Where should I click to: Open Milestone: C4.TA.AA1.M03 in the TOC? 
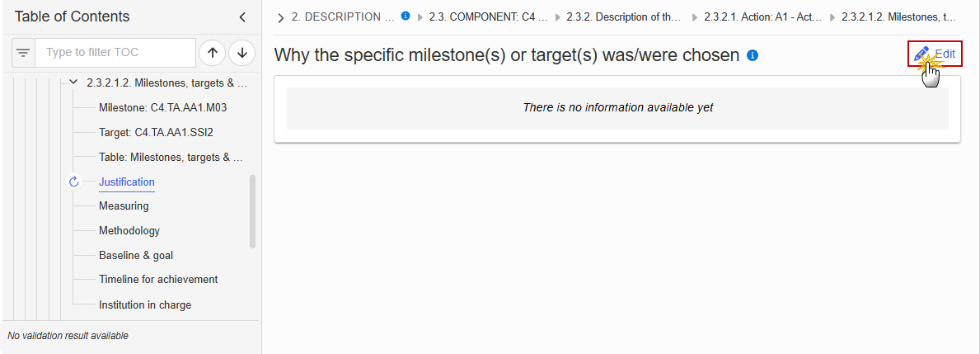point(162,107)
